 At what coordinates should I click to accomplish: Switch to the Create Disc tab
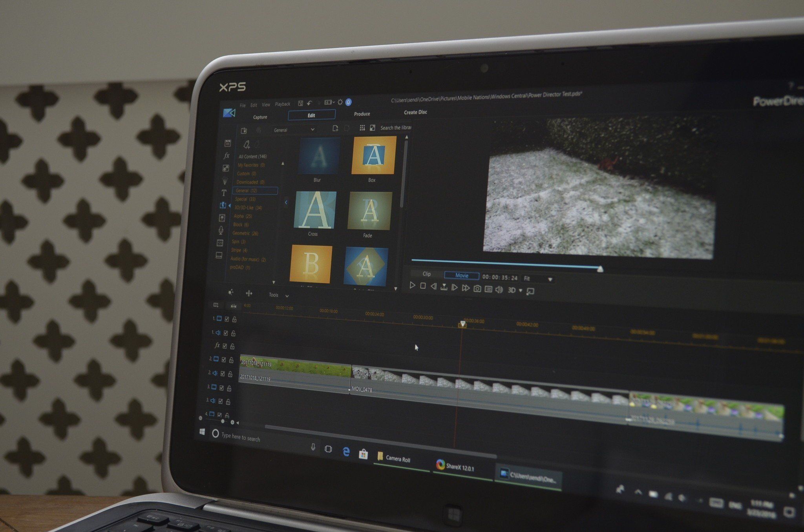tap(415, 112)
